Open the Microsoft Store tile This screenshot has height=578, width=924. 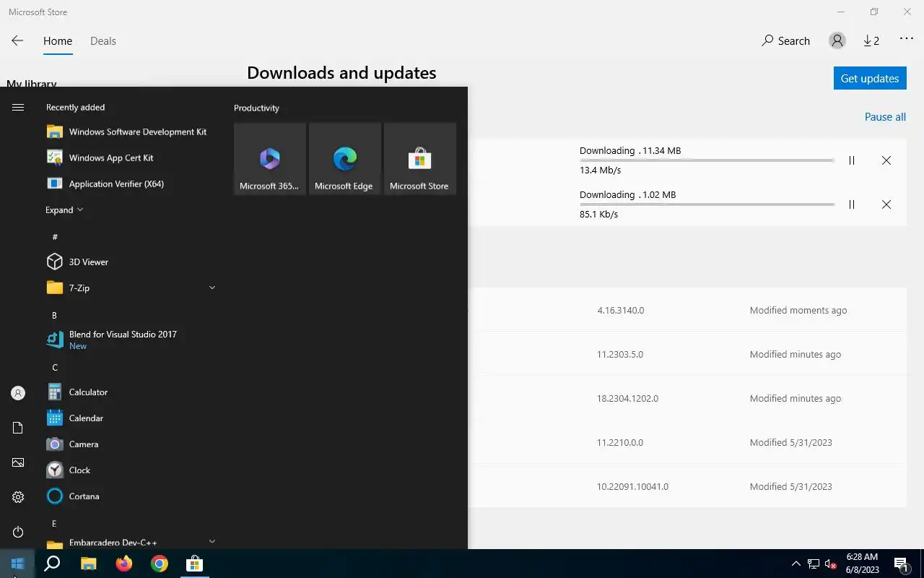(x=420, y=159)
